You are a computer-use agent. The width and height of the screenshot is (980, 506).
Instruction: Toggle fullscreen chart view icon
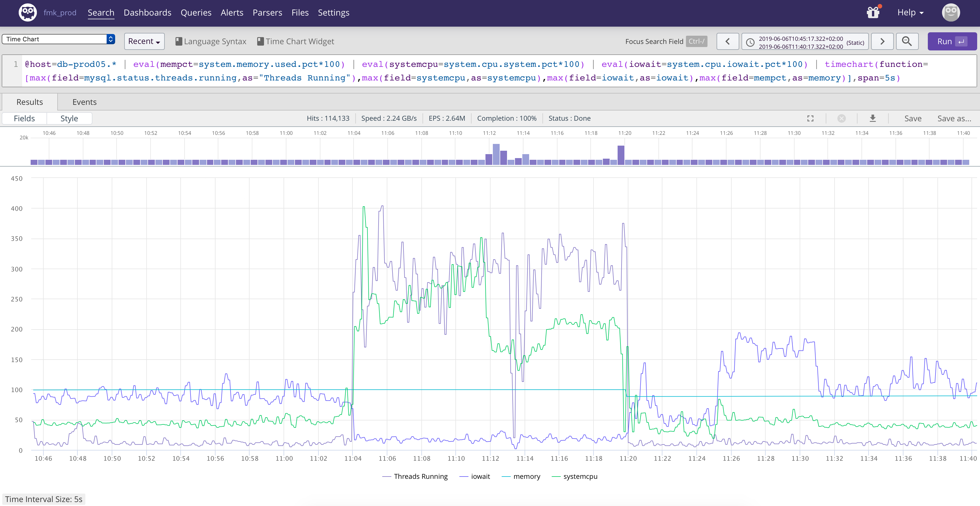(810, 119)
